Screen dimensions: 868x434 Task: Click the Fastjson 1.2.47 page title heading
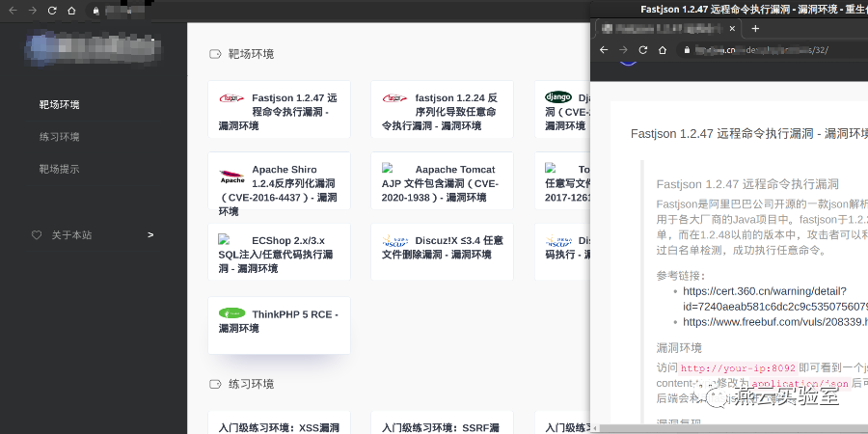[749, 134]
